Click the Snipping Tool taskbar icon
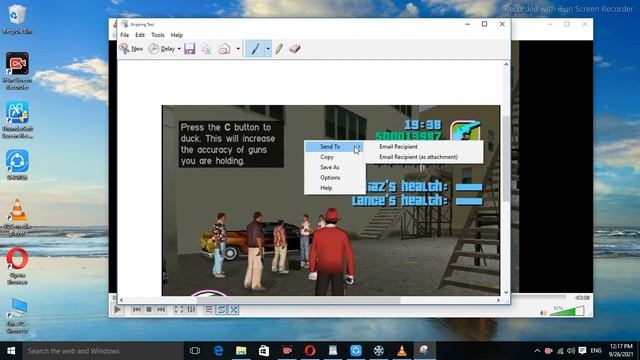This screenshot has height=360, width=640. pyautogui.click(x=424, y=351)
